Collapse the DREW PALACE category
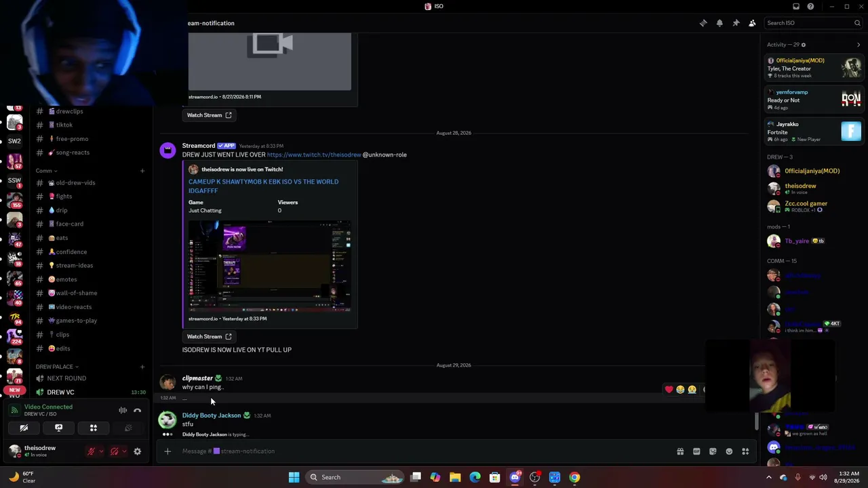The image size is (868, 488). click(x=57, y=367)
